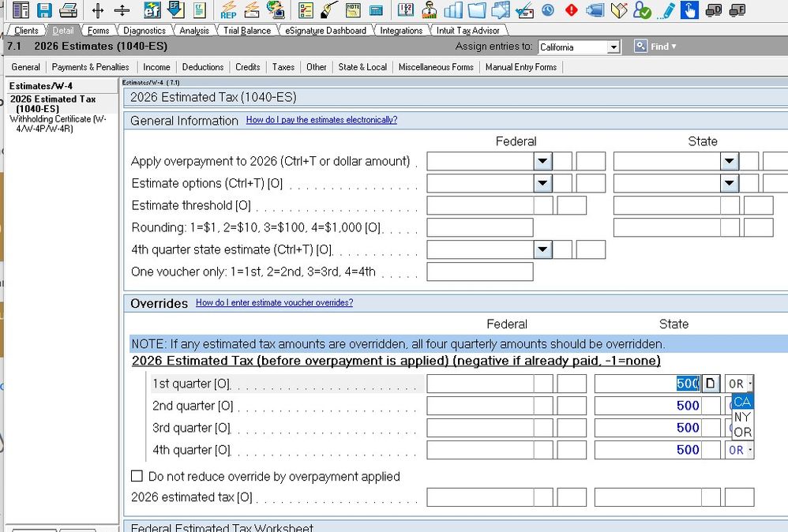
Task: Click the critical diagnostics red diamond icon
Action: click(571, 10)
